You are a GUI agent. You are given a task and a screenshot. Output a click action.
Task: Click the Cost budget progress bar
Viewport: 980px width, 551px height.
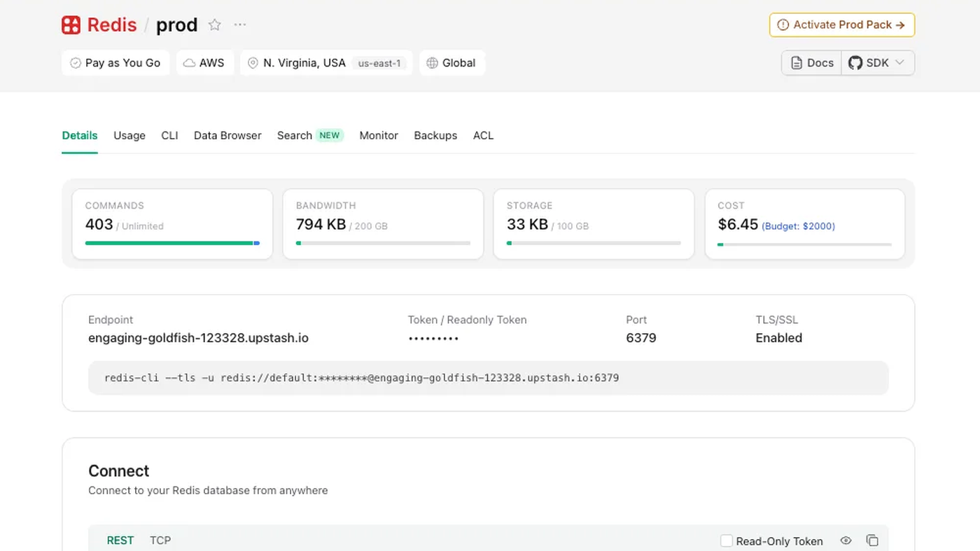click(x=805, y=244)
